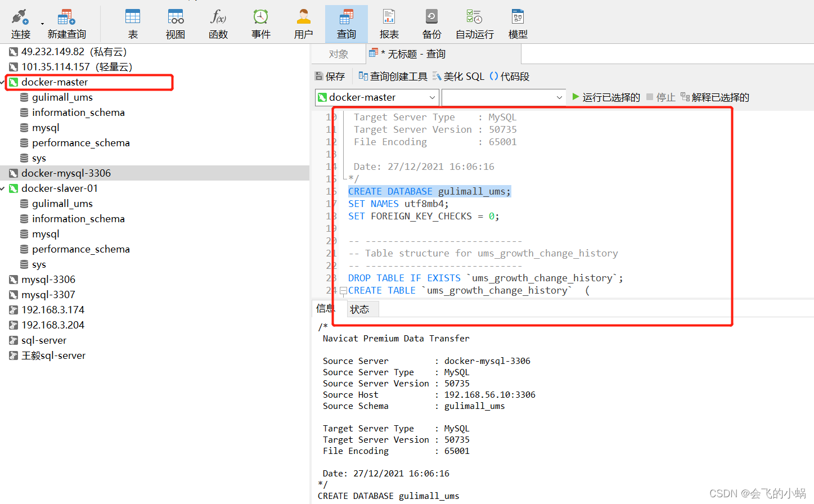Image resolution: width=814 pixels, height=504 pixels.
Task: Click Source Host 192.168.56.10:3306 in info output
Action: click(x=429, y=395)
